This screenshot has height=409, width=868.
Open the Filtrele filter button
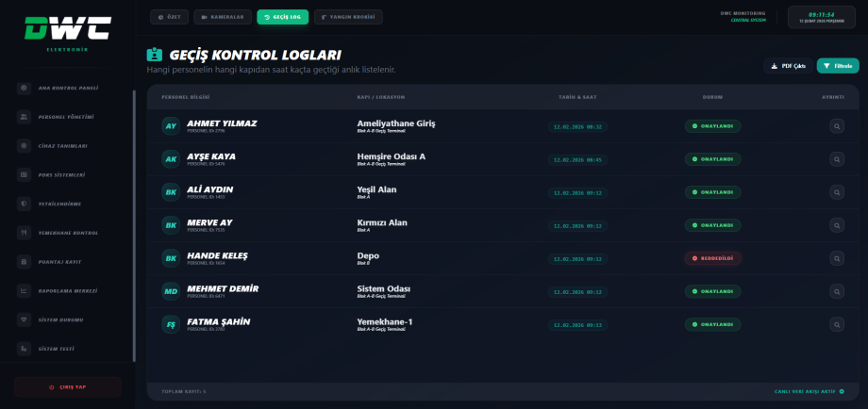click(x=838, y=66)
